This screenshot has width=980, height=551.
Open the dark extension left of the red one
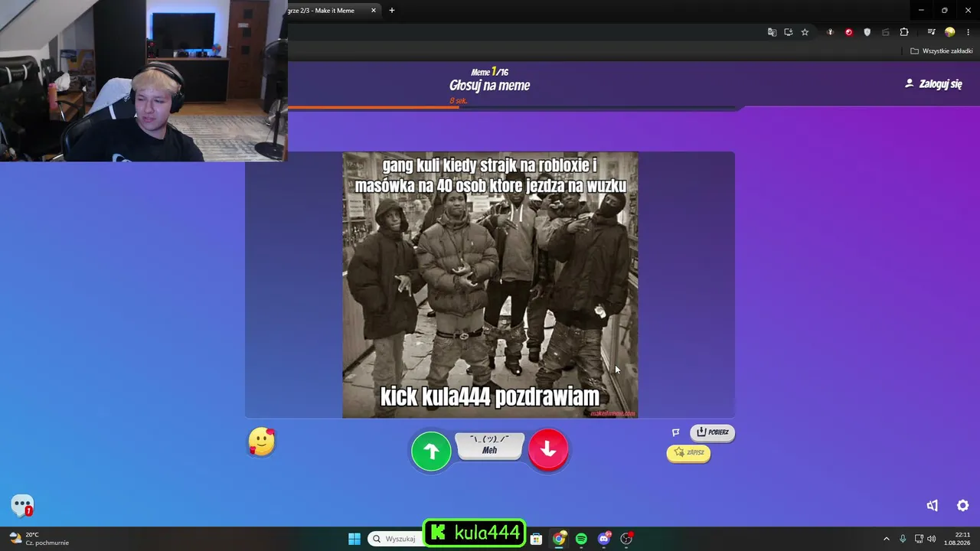pos(831,32)
